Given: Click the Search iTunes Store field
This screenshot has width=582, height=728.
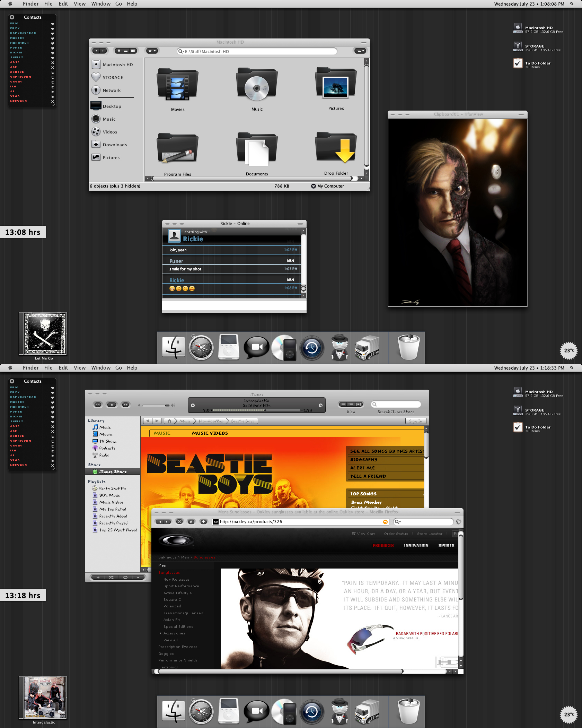Looking at the screenshot, I should pos(396,404).
